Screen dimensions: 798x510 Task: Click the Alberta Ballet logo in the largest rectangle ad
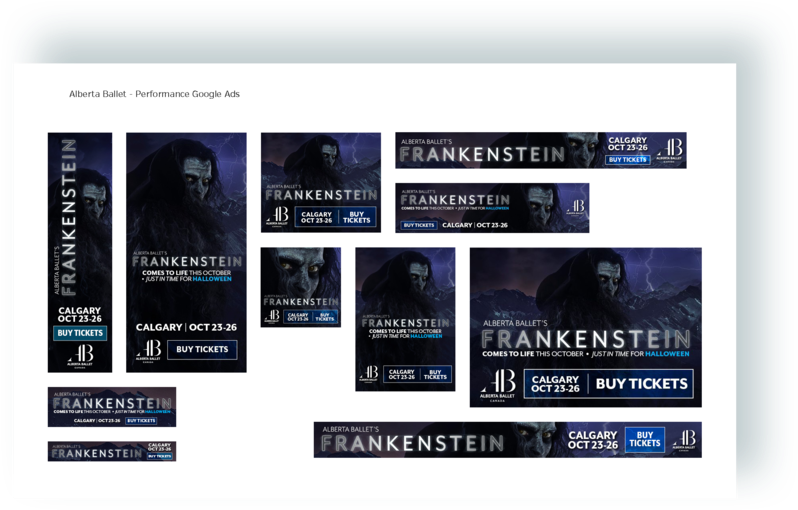pyautogui.click(x=498, y=384)
